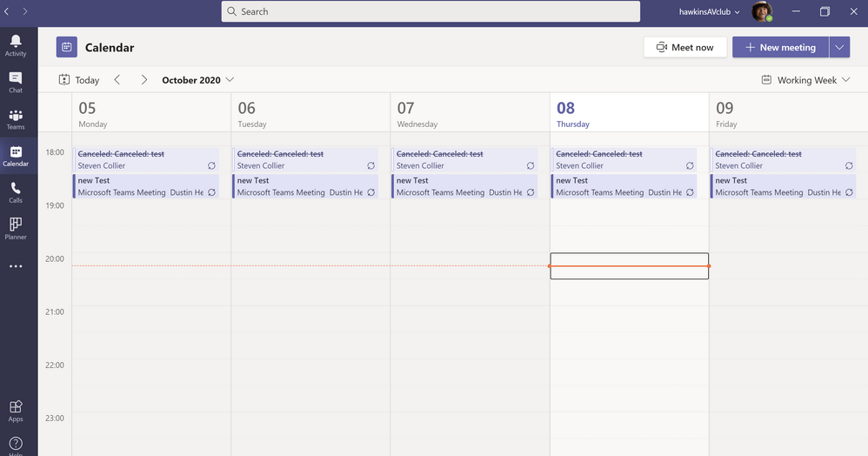The height and width of the screenshot is (456, 868).
Task: Click the recurrence icon on Monday's canceled test
Action: (x=211, y=165)
